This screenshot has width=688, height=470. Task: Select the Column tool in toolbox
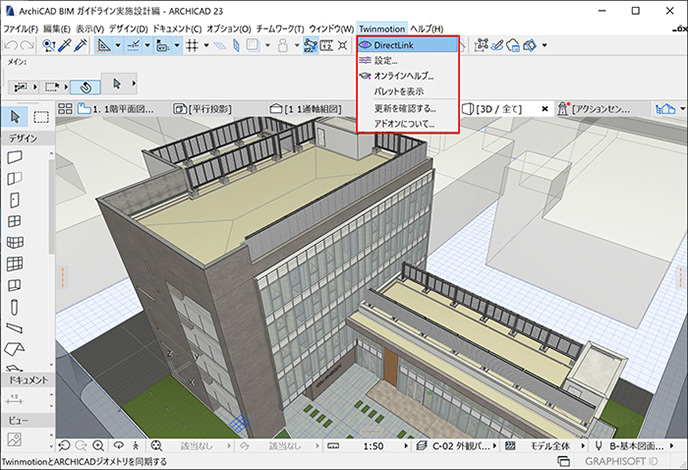point(14,307)
